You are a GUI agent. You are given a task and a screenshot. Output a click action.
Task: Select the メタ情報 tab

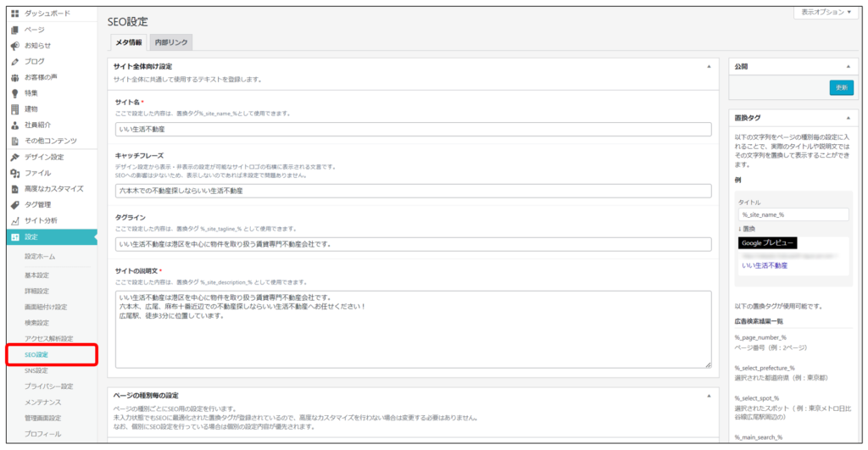click(x=128, y=42)
